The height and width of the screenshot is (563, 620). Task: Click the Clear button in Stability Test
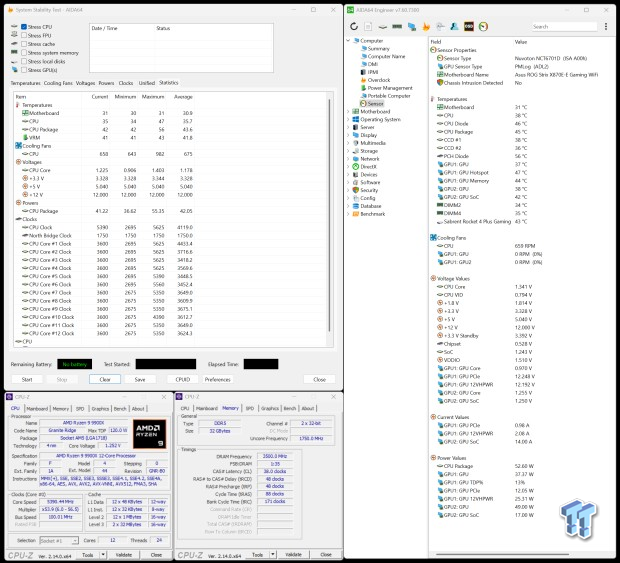coord(105,380)
